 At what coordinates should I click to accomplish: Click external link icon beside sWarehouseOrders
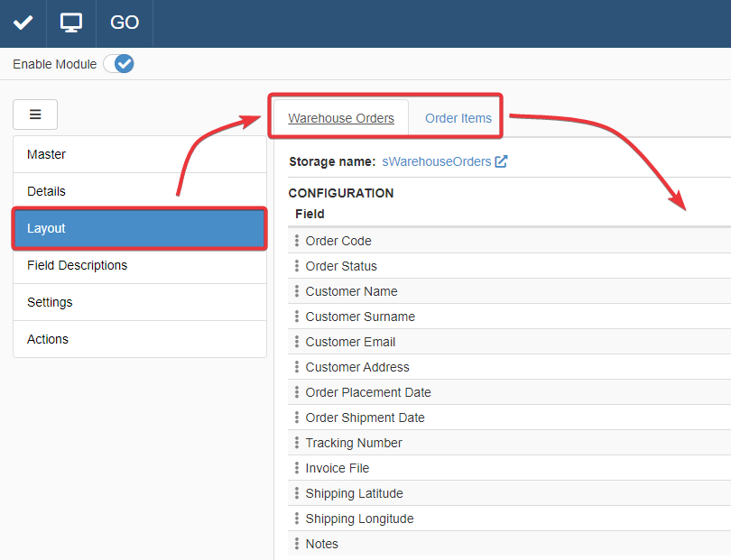[502, 161]
